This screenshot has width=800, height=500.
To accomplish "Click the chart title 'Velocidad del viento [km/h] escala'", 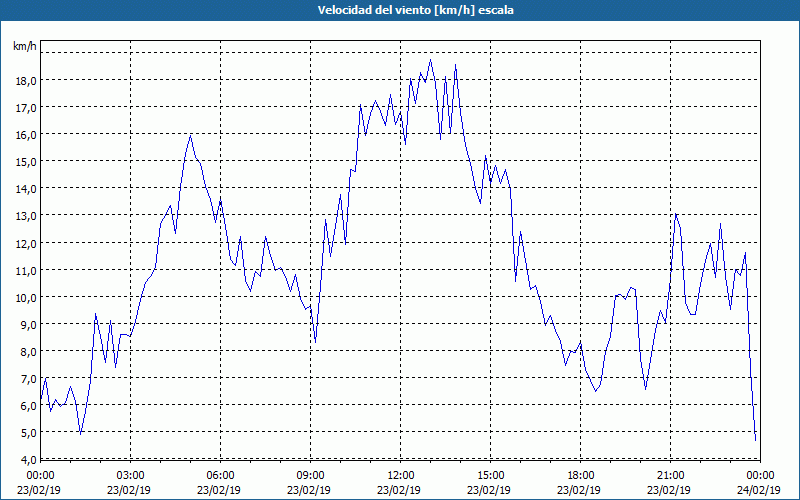I will click(415, 10).
